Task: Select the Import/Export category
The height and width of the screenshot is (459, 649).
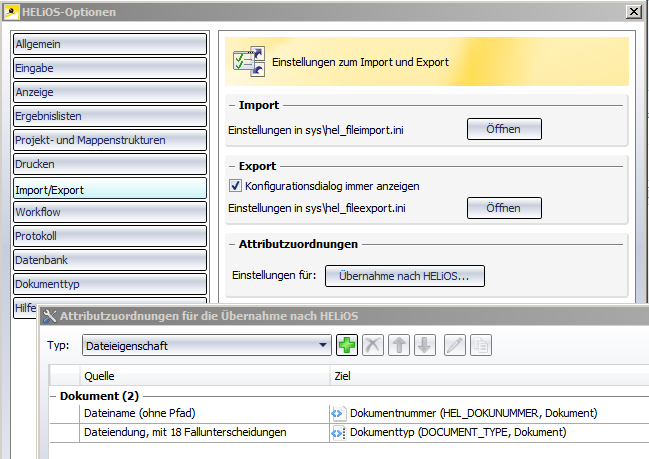Action: pyautogui.click(x=110, y=189)
